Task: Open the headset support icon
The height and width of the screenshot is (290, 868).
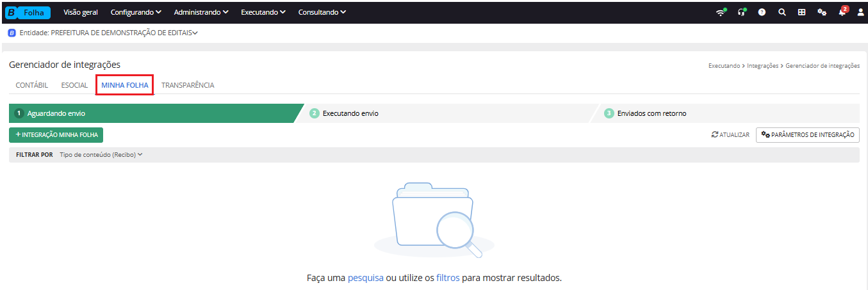Action: (x=741, y=12)
